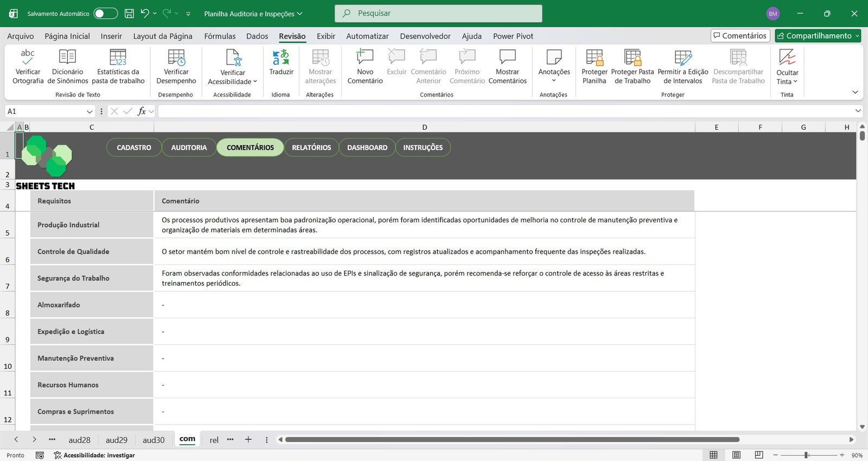Click Permitir a Edição de Intervalos

[683, 66]
